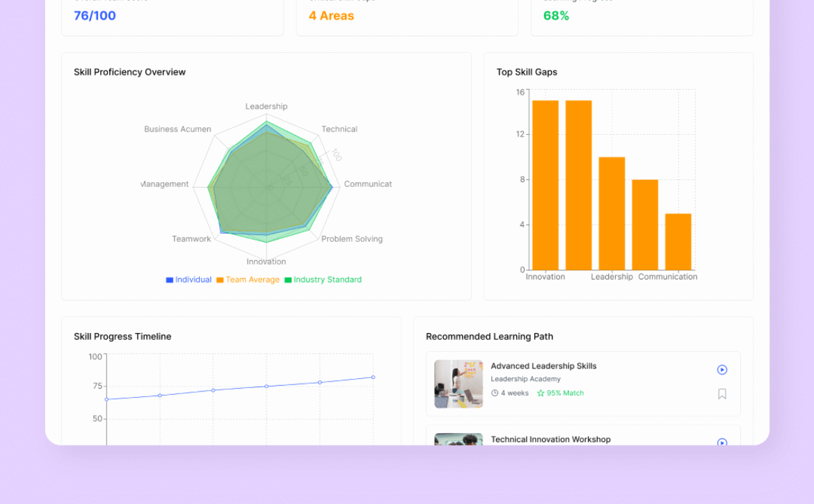Hide the Industry Standard legend series
This screenshot has width=814, height=504.
click(323, 280)
